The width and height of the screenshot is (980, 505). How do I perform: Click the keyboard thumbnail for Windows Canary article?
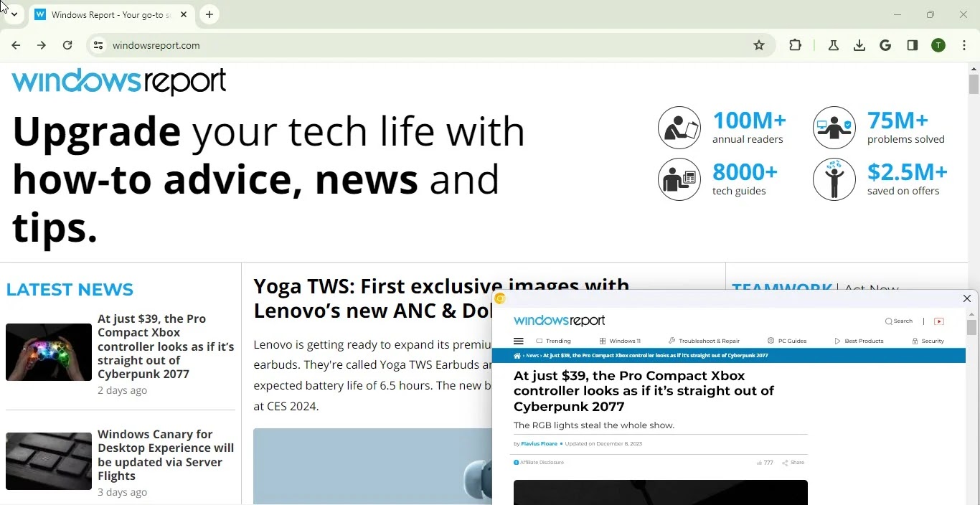click(x=49, y=461)
